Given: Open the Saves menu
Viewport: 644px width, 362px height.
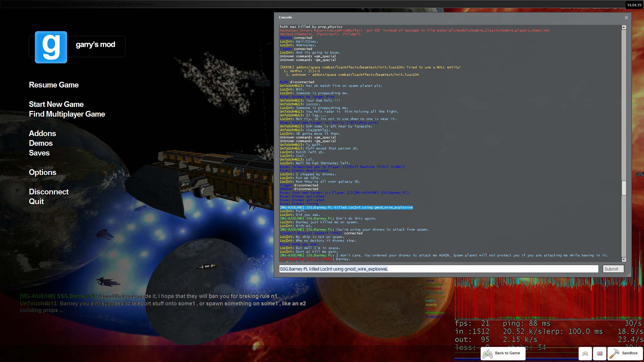Looking at the screenshot, I should 39,153.
